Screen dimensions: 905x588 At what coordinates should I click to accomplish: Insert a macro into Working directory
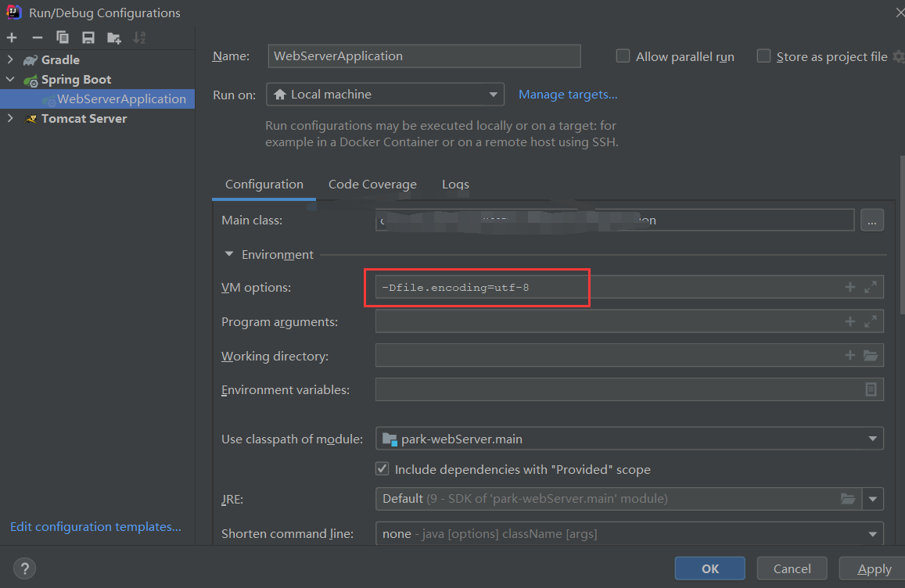[x=849, y=356]
